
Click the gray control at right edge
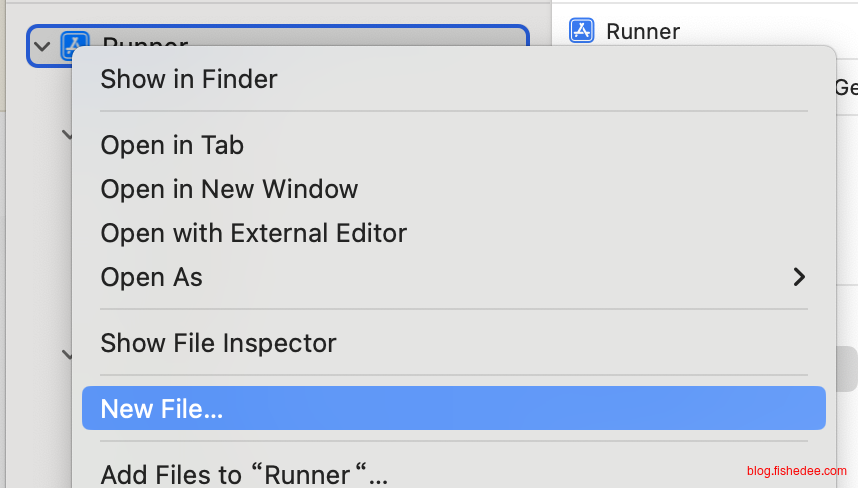click(x=846, y=368)
